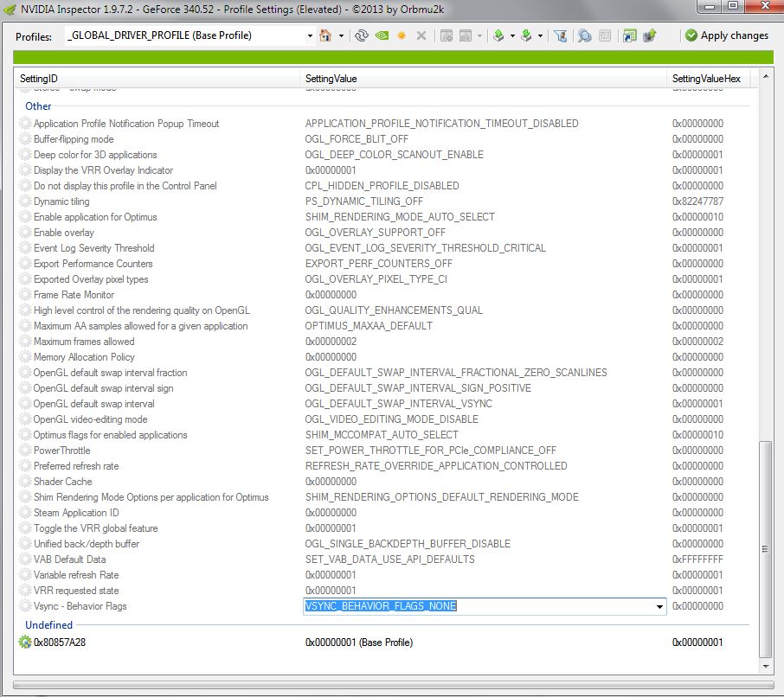This screenshot has width=784, height=697.
Task: Select 'Toggle the VRR global feature' setting
Action: [95, 528]
